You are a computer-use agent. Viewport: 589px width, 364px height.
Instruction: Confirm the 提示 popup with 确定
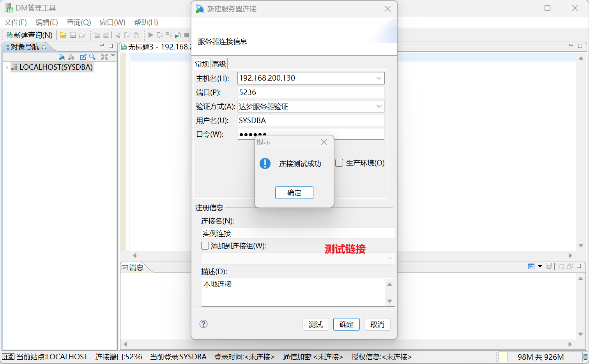(x=294, y=193)
